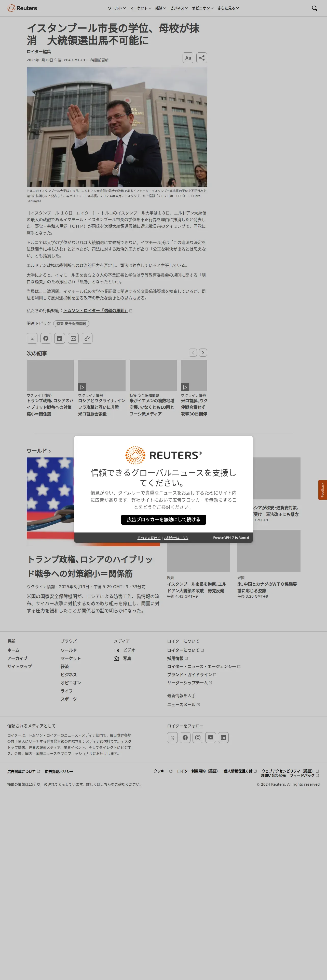Viewport: 327px width, 980px height.
Task: Open リーダーシップチーム footer link
Action: click(189, 683)
